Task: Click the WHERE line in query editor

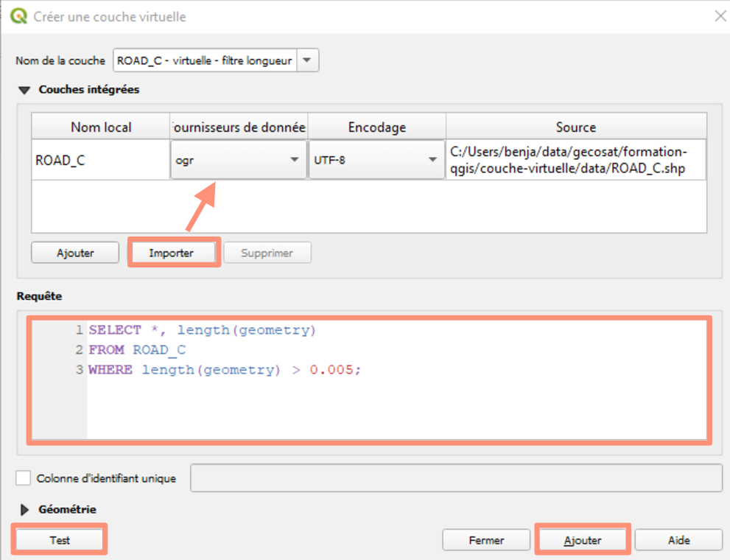Action: pyautogui.click(x=225, y=370)
